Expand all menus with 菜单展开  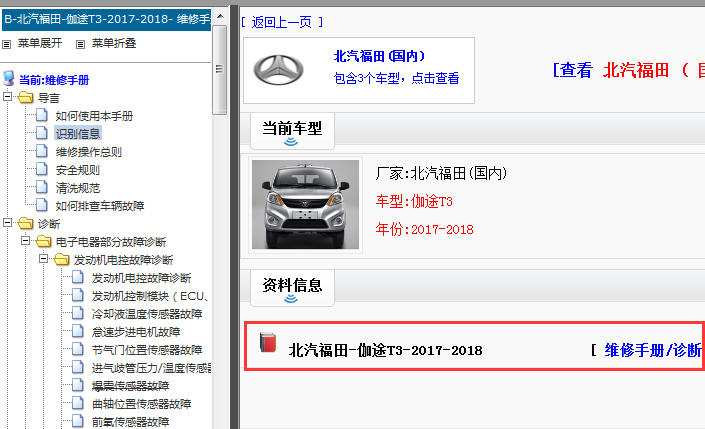click(40, 43)
